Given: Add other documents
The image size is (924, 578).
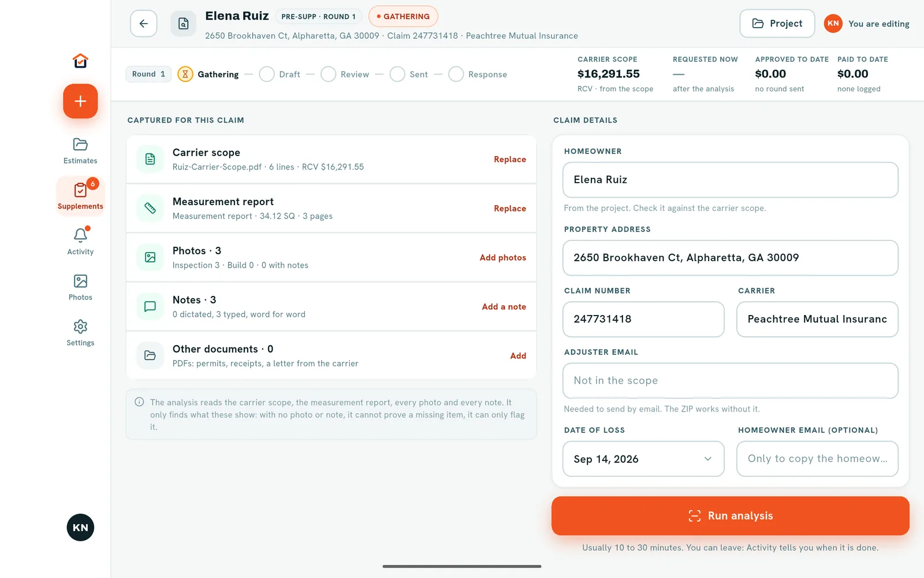Looking at the screenshot, I should coord(518,355).
